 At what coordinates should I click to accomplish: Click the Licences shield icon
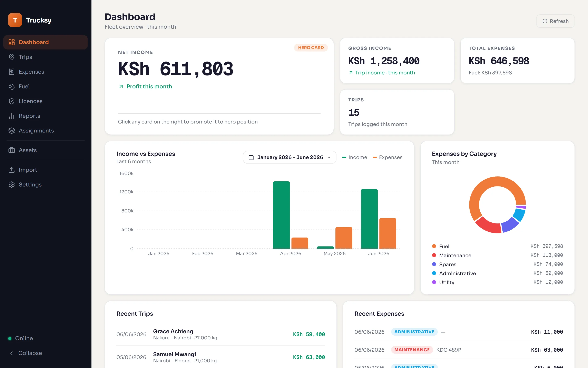click(12, 101)
